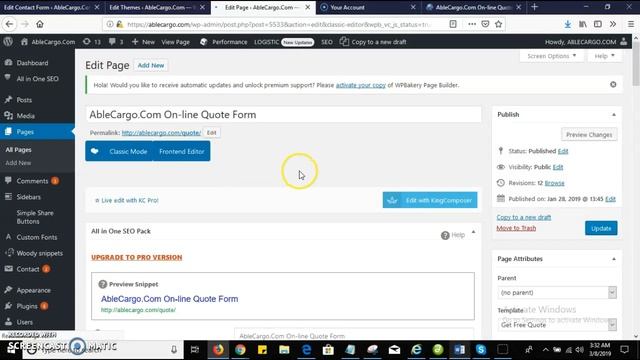Click the AbleCargo.com home site icon
Screen dimensions: 640x360
(24, 42)
